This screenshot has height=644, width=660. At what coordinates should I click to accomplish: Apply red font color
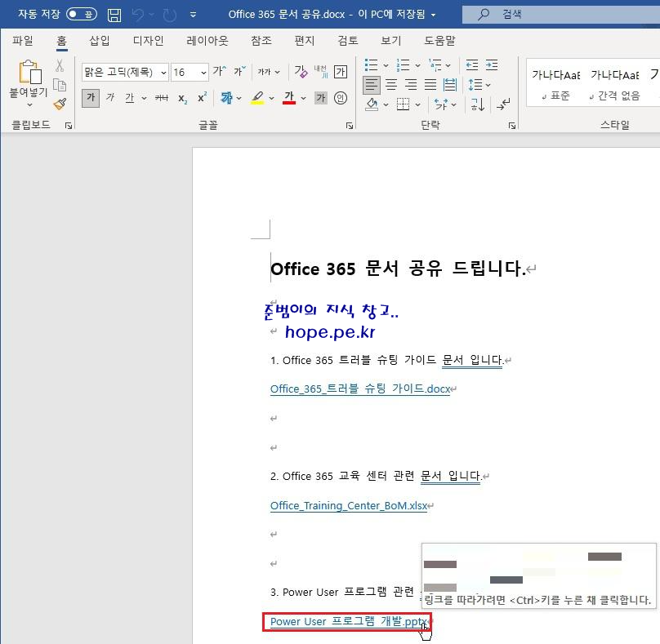(289, 98)
